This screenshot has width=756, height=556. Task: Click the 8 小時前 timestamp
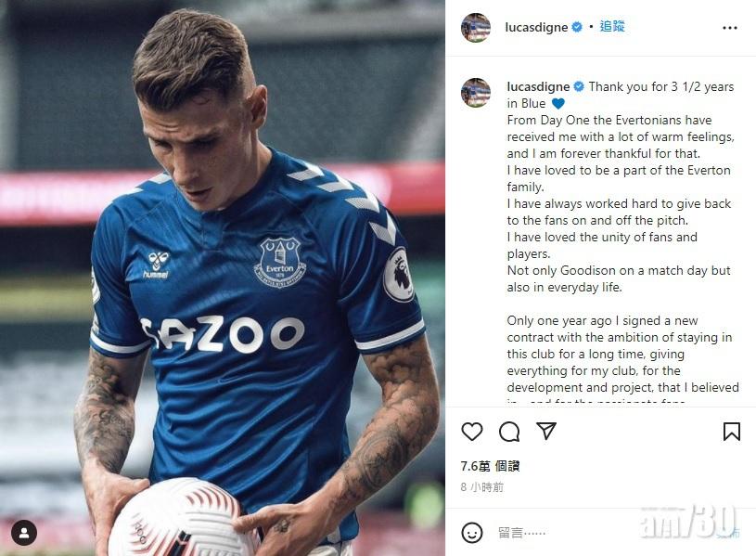[x=482, y=486]
